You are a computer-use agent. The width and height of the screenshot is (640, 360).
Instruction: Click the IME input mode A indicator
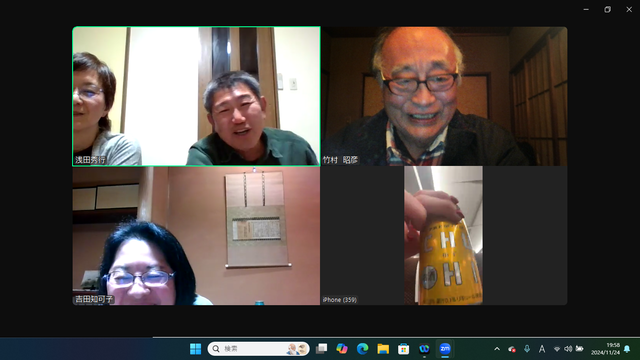click(542, 349)
